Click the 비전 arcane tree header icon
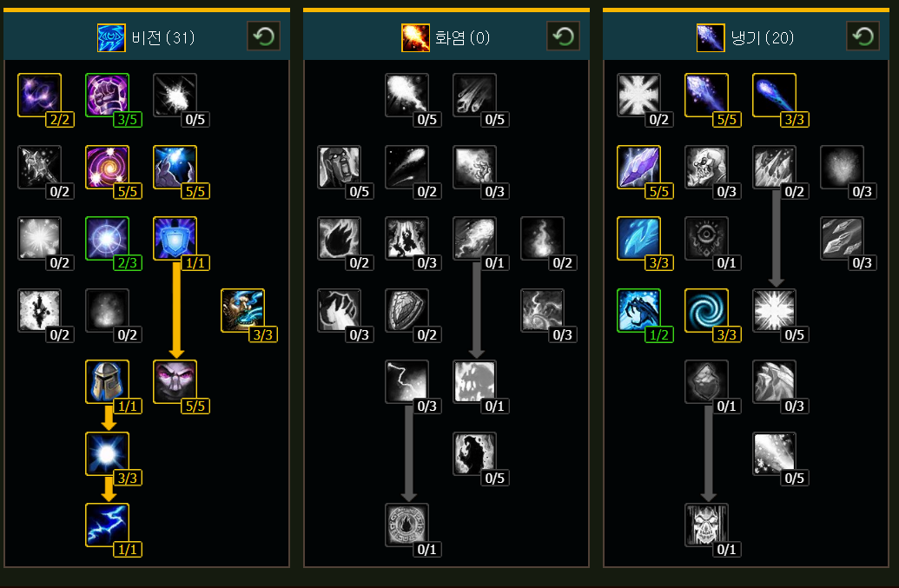Screen dimensions: 899x588 point(111,38)
